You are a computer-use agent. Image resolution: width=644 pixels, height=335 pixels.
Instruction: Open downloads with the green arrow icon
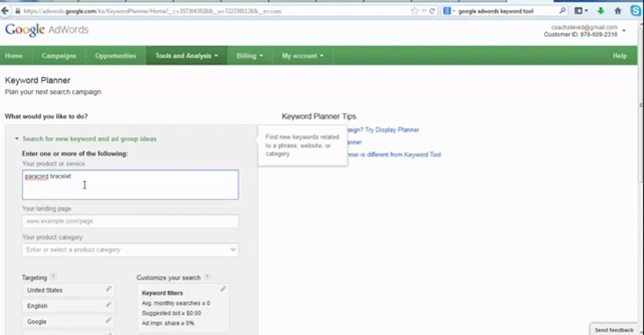[600, 11]
